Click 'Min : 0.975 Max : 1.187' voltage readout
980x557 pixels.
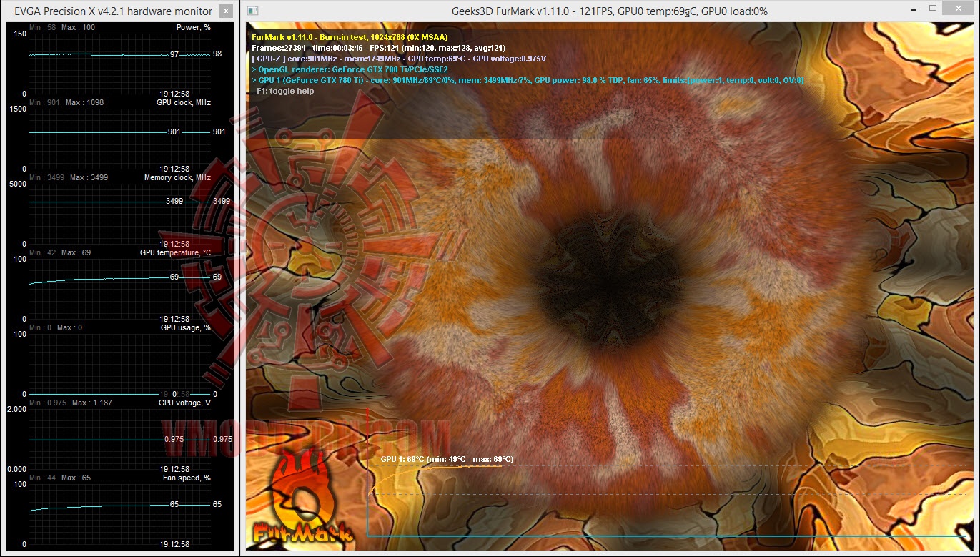[71, 403]
